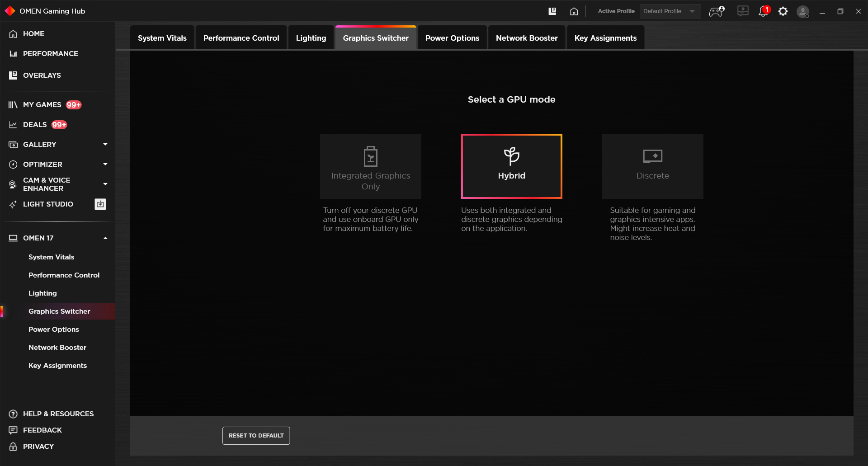This screenshot has width=868, height=466.
Task: Select Power Options in sidebar tree
Action: click(53, 329)
